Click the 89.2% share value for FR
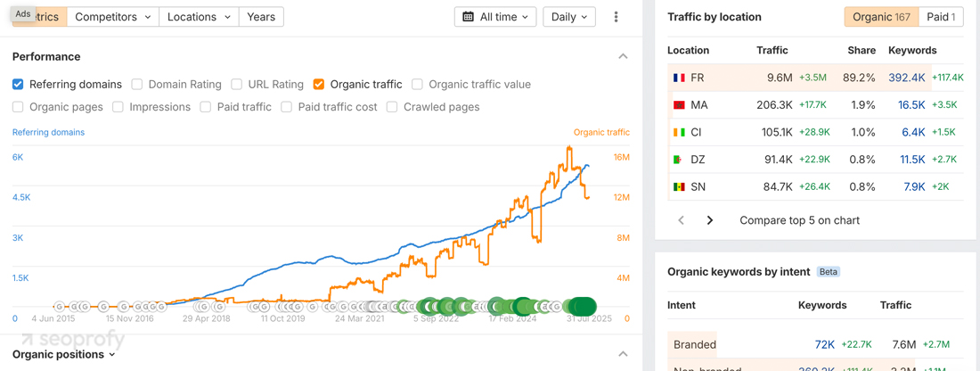 [860, 78]
